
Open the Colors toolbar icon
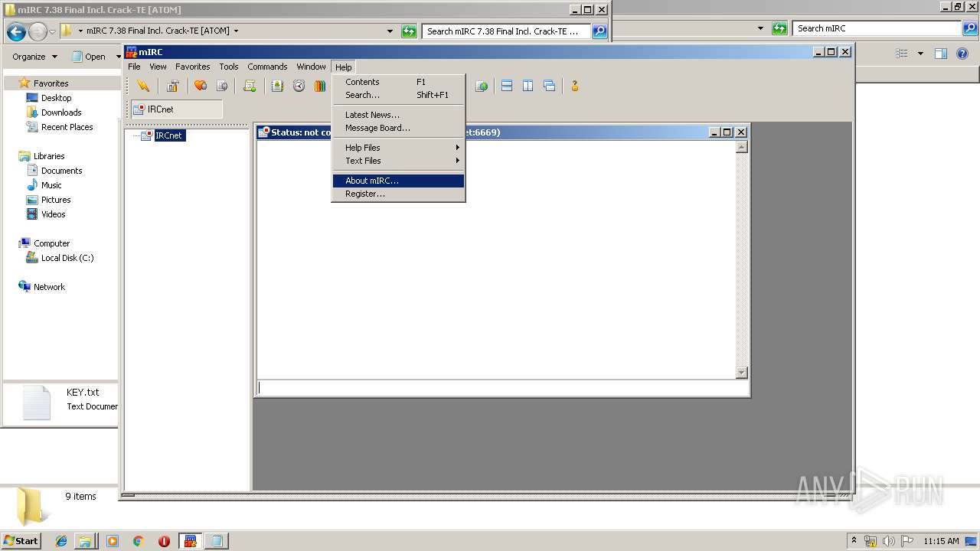pos(320,86)
